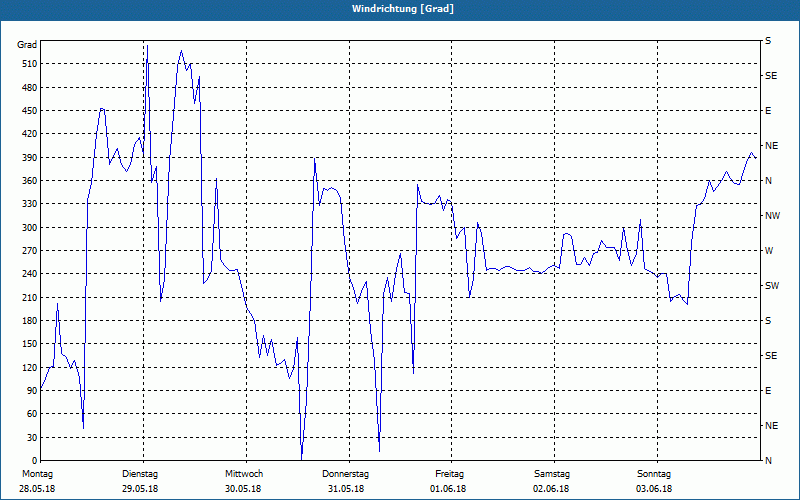The width and height of the screenshot is (800, 500).
Task: Pick the 360 axis tick label
Action: pyautogui.click(x=30, y=181)
